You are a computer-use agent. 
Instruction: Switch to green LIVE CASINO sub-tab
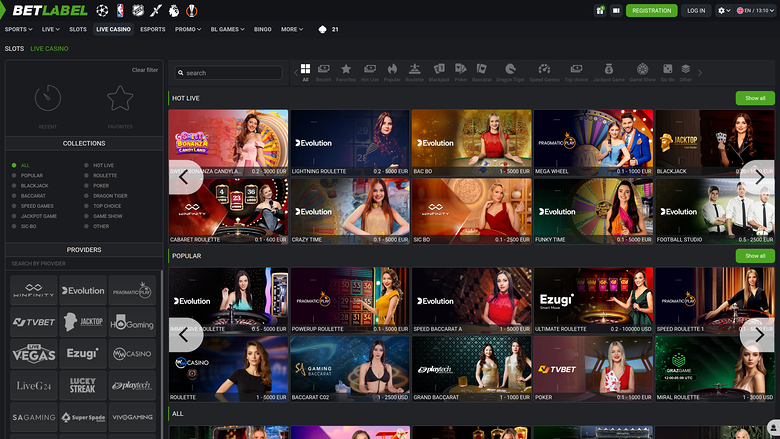click(x=49, y=49)
